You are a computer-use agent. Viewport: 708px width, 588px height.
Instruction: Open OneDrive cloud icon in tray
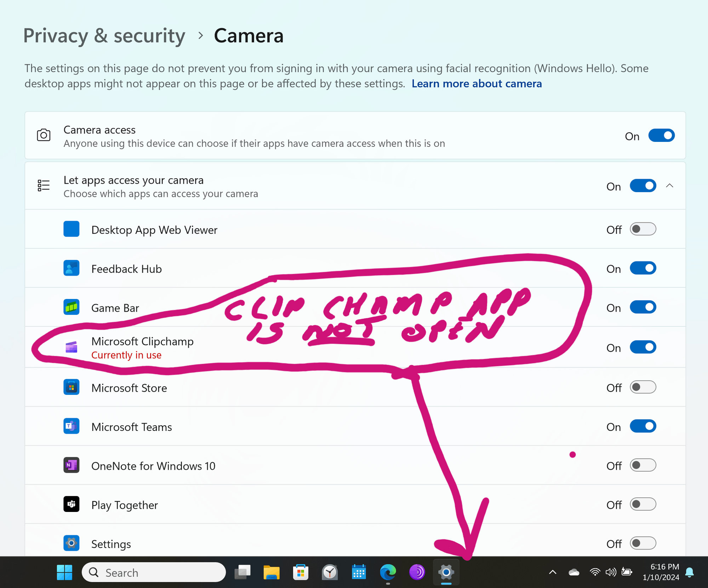574,572
